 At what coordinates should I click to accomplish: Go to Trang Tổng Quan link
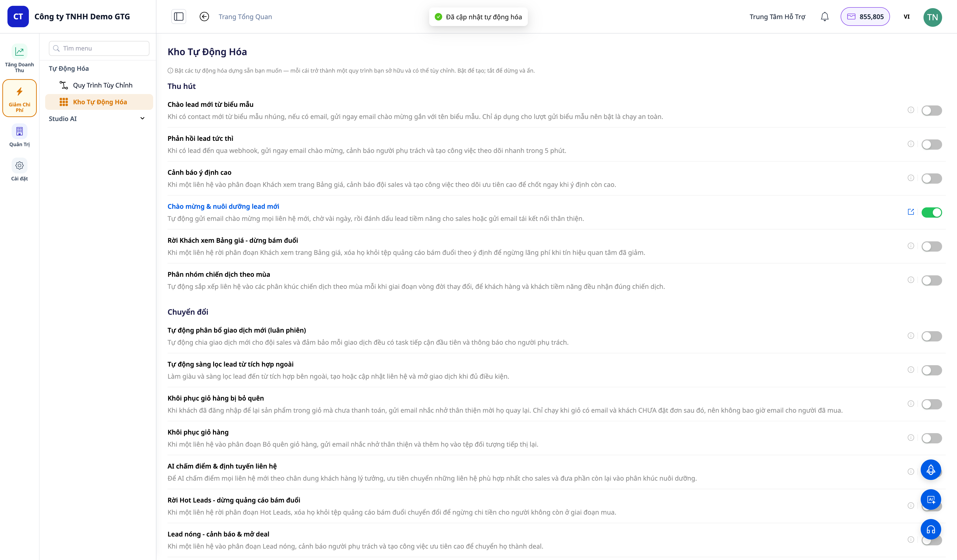pos(245,17)
